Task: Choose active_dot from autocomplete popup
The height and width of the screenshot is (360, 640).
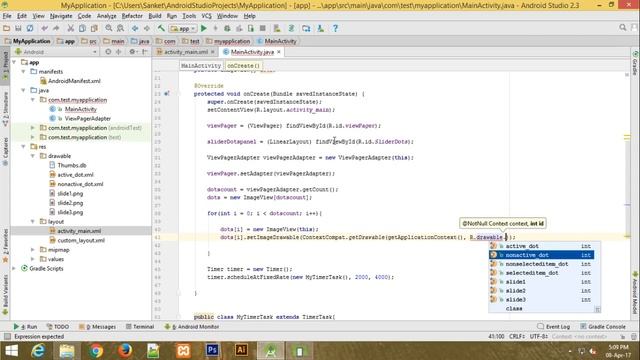Action: tap(542, 246)
